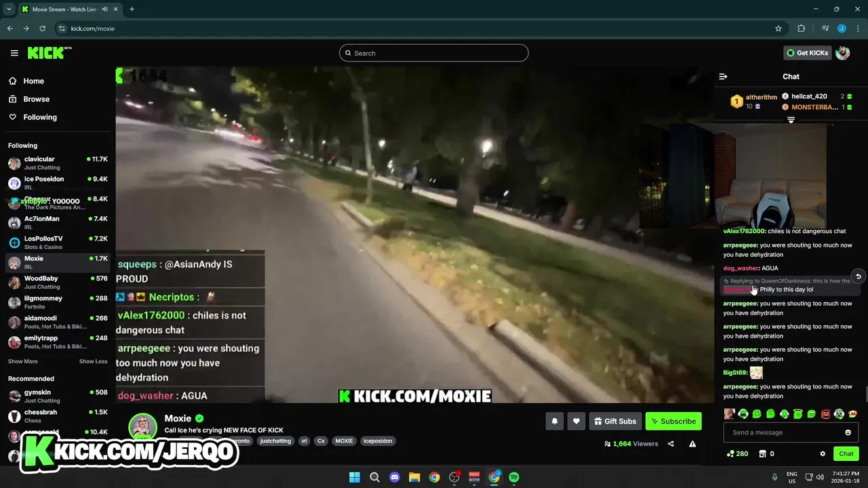This screenshot has height=488, width=868.
Task: Click Show Less in Following list
Action: coord(94,361)
